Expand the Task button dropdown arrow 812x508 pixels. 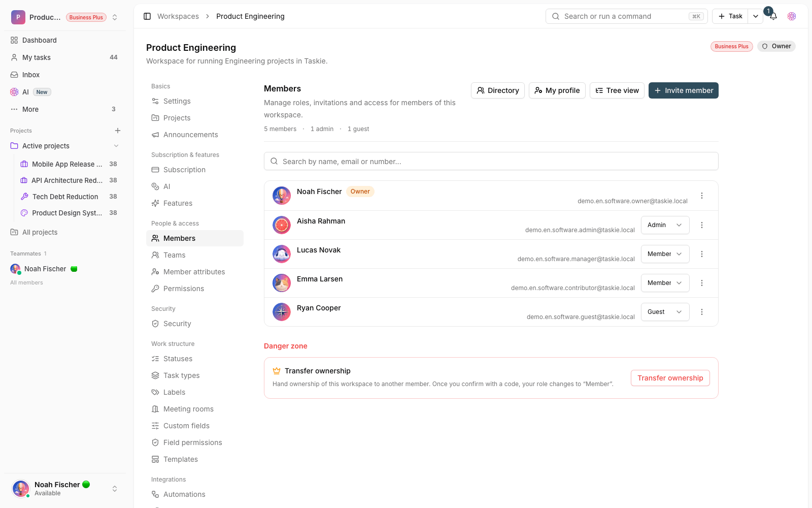tap(756, 16)
